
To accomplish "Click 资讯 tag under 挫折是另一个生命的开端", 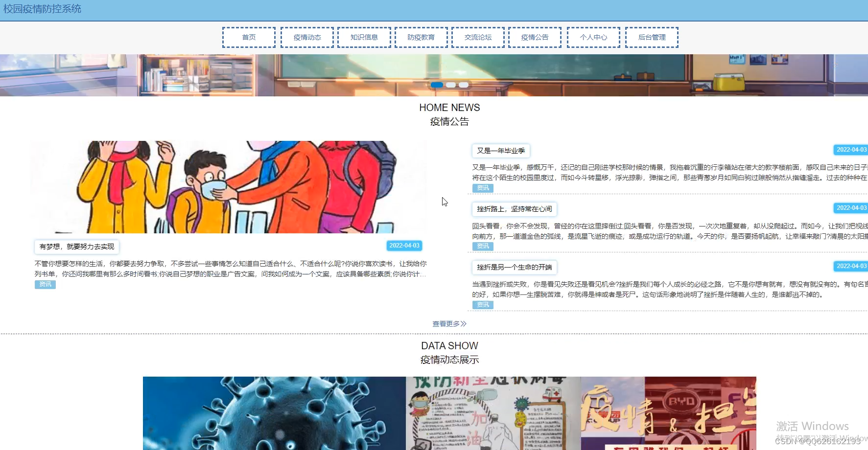I will pos(483,305).
